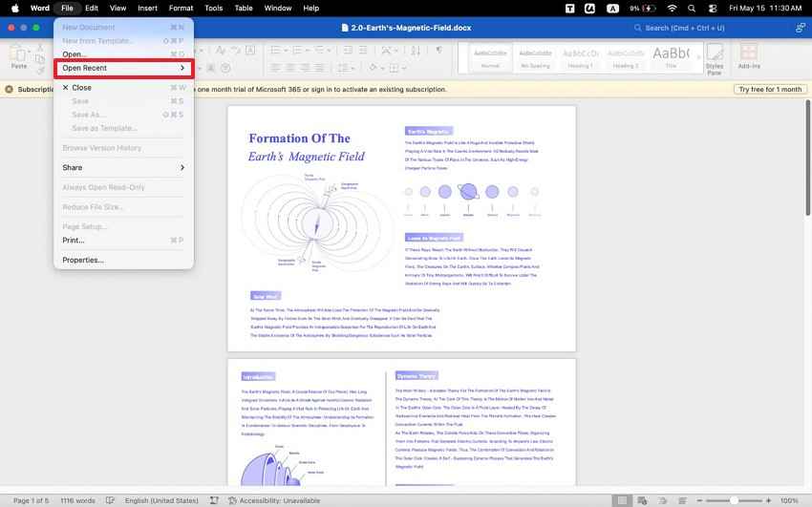Apply the Heading 1 style

580,58
